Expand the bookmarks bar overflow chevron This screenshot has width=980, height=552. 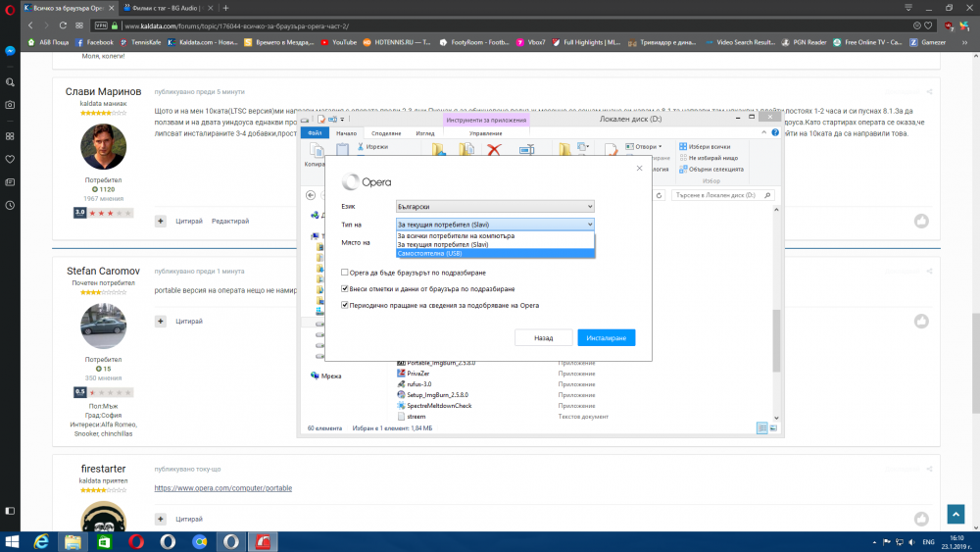(x=965, y=42)
